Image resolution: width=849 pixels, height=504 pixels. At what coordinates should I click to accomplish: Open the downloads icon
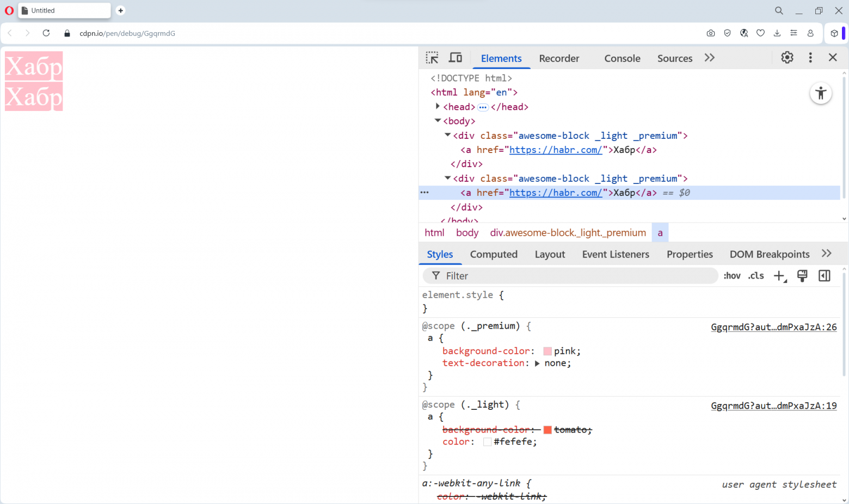pyautogui.click(x=777, y=33)
